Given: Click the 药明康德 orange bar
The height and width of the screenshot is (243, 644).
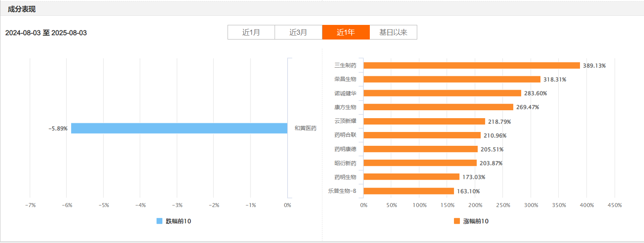Looking at the screenshot, I should (x=421, y=149).
